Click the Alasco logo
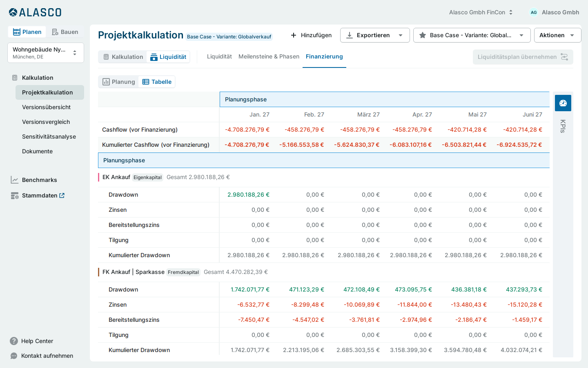The image size is (588, 368). [35, 13]
